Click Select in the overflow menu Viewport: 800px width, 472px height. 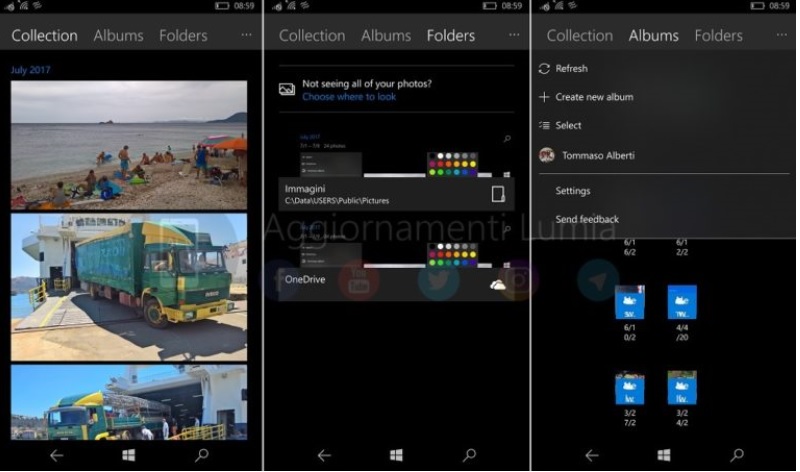[568, 125]
